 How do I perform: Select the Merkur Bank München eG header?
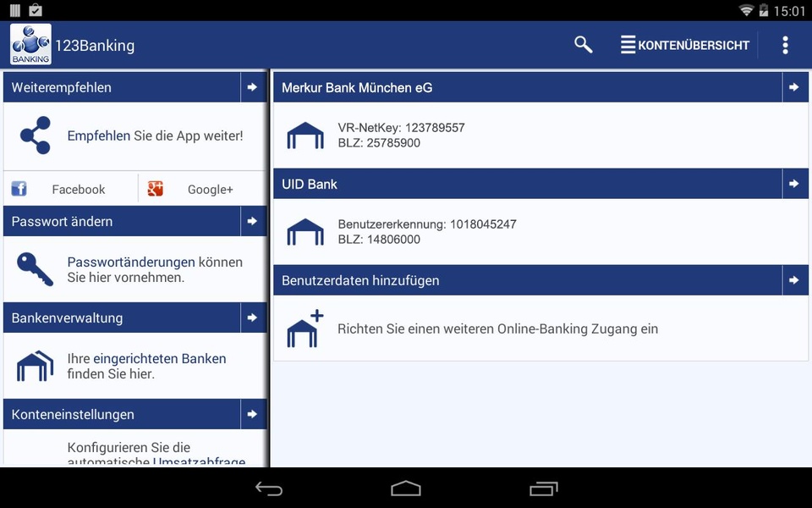(x=528, y=87)
